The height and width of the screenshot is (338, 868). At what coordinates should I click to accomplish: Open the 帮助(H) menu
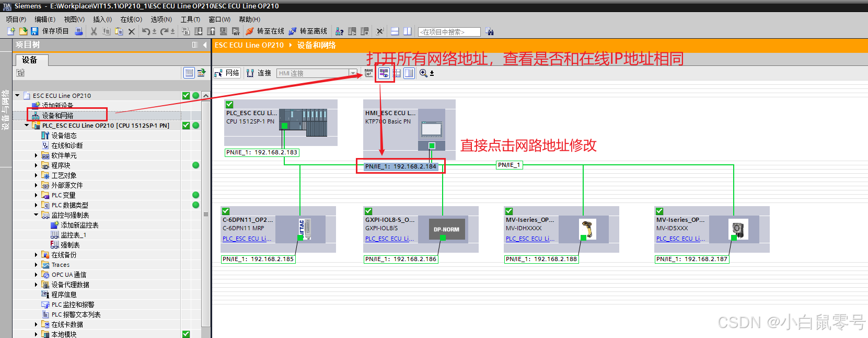pyautogui.click(x=250, y=19)
